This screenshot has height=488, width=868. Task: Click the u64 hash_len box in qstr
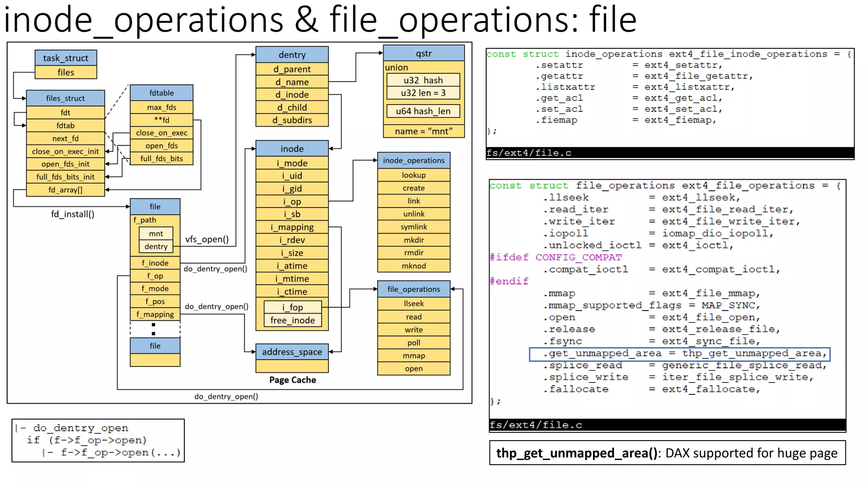[423, 111]
